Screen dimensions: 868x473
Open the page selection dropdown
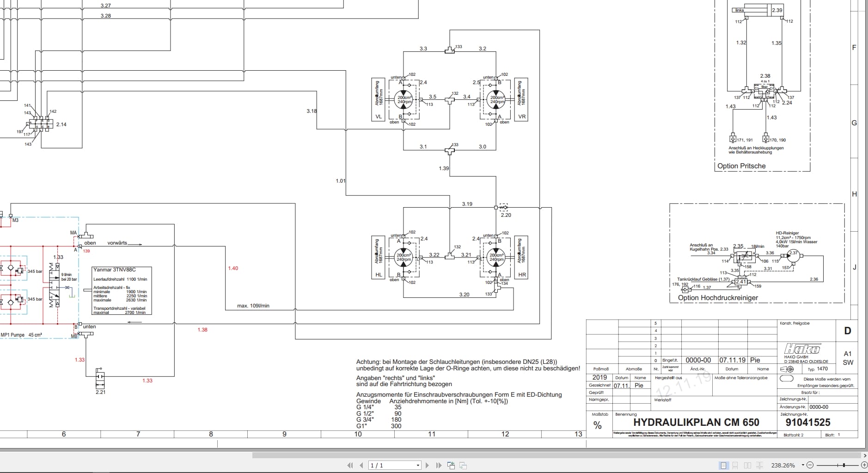(418, 465)
